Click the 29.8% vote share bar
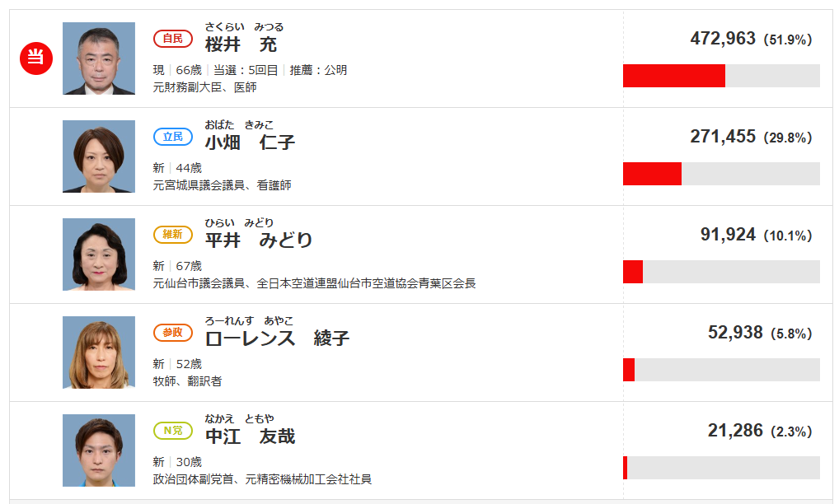Screen dimensions: 839x504 (721, 174)
